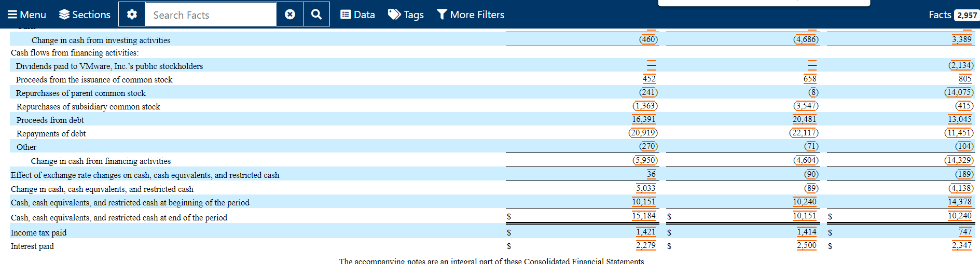Viewport: 980px width, 264px height.
Task: Select proceeds from debt value 20,481
Action: click(x=804, y=119)
